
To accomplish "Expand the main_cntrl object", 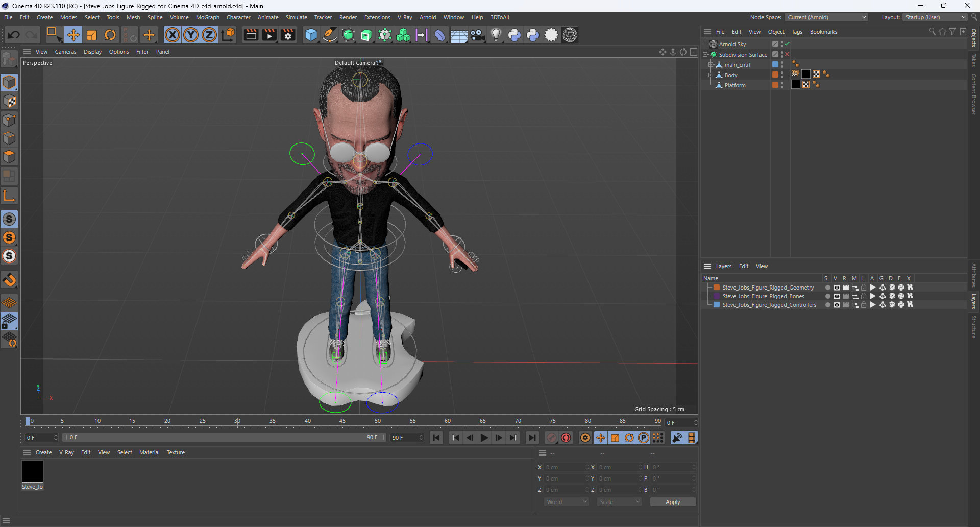I will pos(710,65).
